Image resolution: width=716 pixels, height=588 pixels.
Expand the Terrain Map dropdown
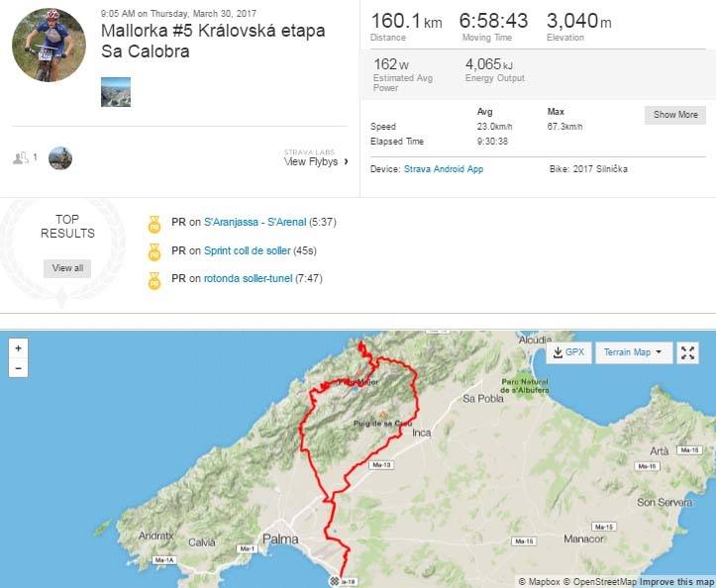pos(634,352)
